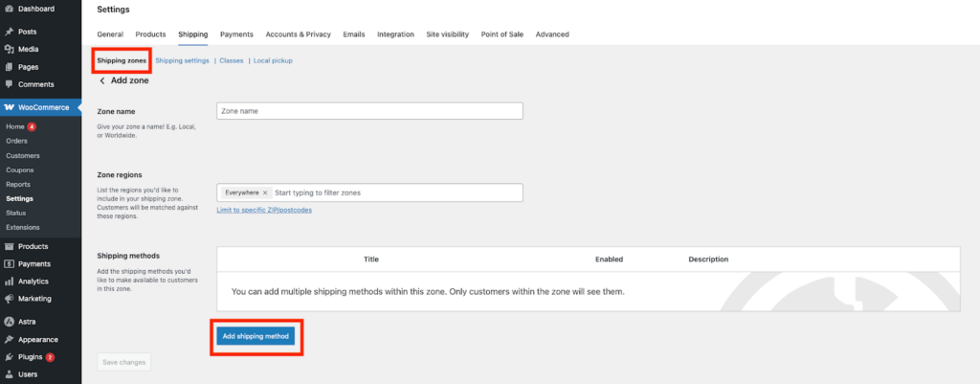Click the Users person icon

click(x=10, y=374)
